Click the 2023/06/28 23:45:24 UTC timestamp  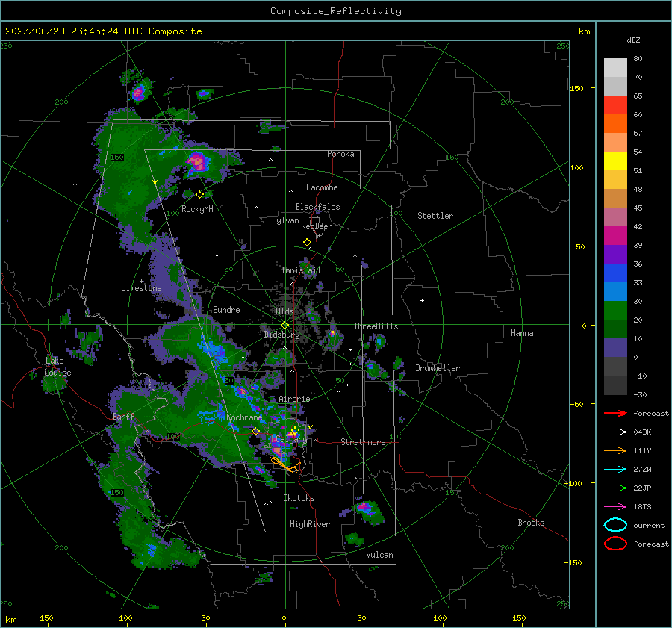tap(104, 31)
